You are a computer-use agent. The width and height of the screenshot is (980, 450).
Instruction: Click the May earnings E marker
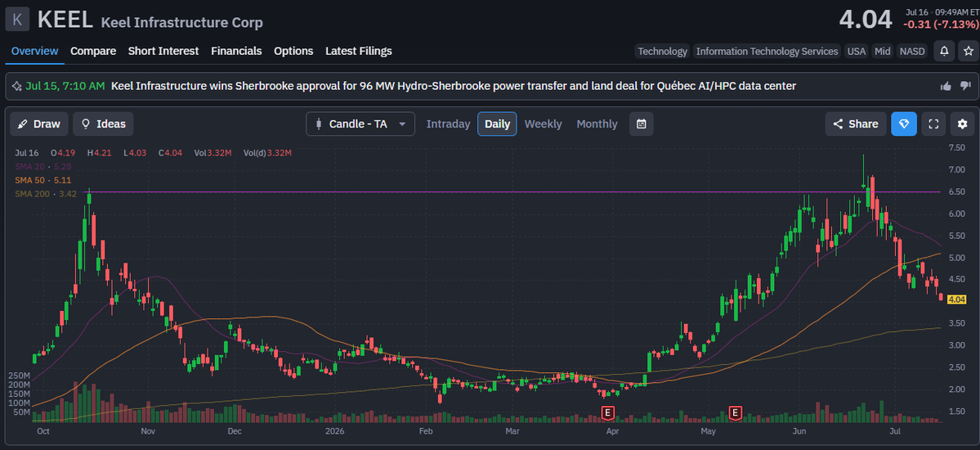736,412
